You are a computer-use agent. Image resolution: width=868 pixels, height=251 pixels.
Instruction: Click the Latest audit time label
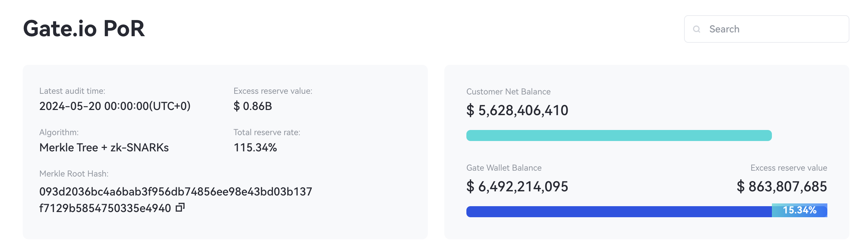click(72, 91)
